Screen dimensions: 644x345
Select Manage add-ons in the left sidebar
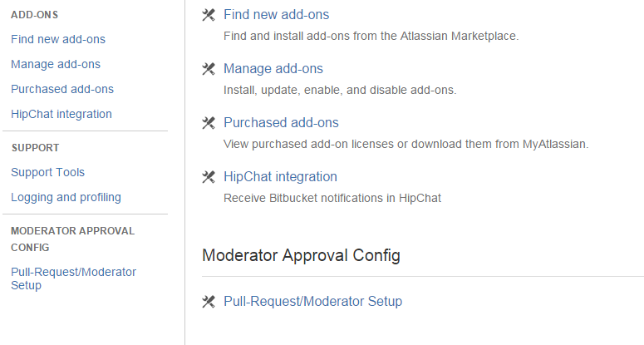click(x=56, y=64)
